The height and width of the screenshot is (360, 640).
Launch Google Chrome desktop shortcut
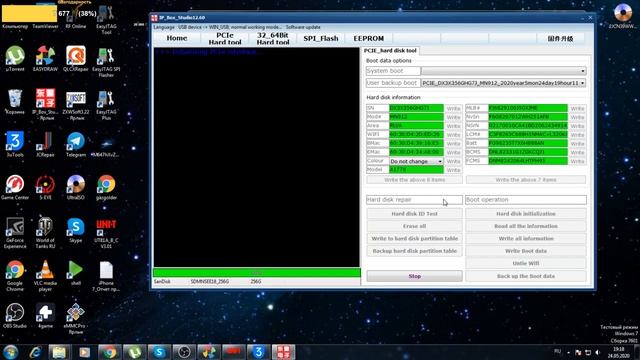pyautogui.click(x=15, y=276)
